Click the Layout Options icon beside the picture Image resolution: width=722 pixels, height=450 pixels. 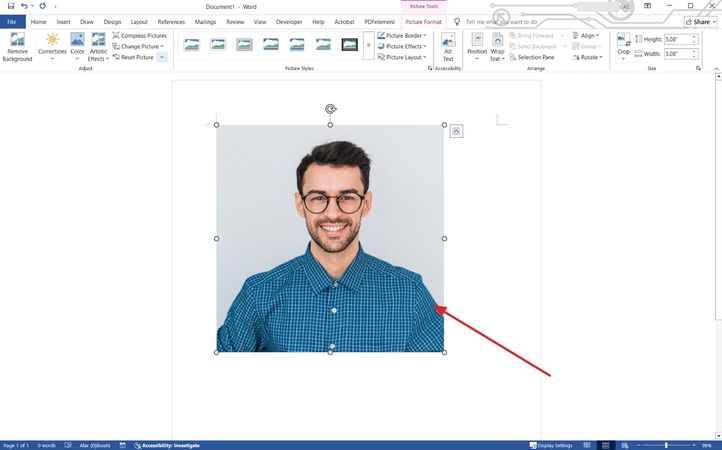tap(456, 131)
